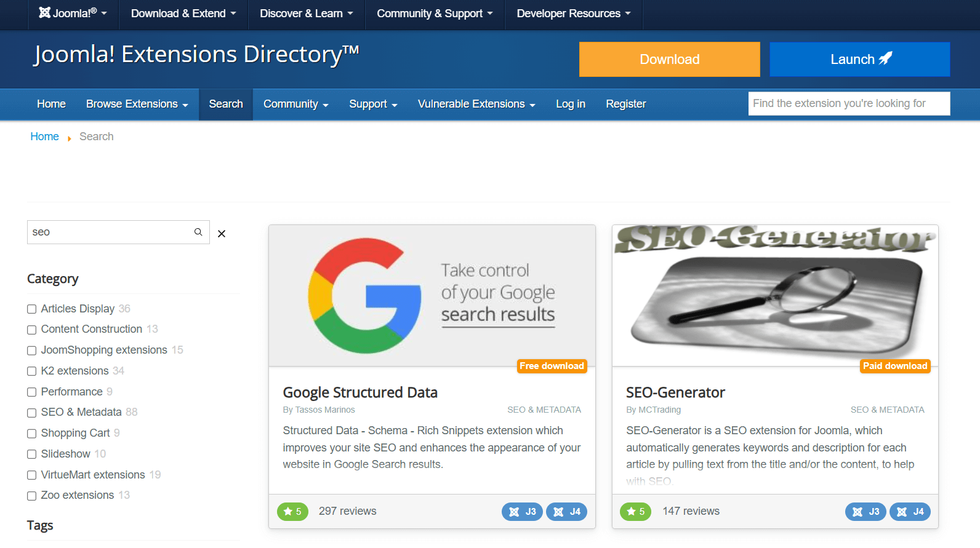Check the Zoo extensions category
The height and width of the screenshot is (548, 980).
pyautogui.click(x=32, y=496)
